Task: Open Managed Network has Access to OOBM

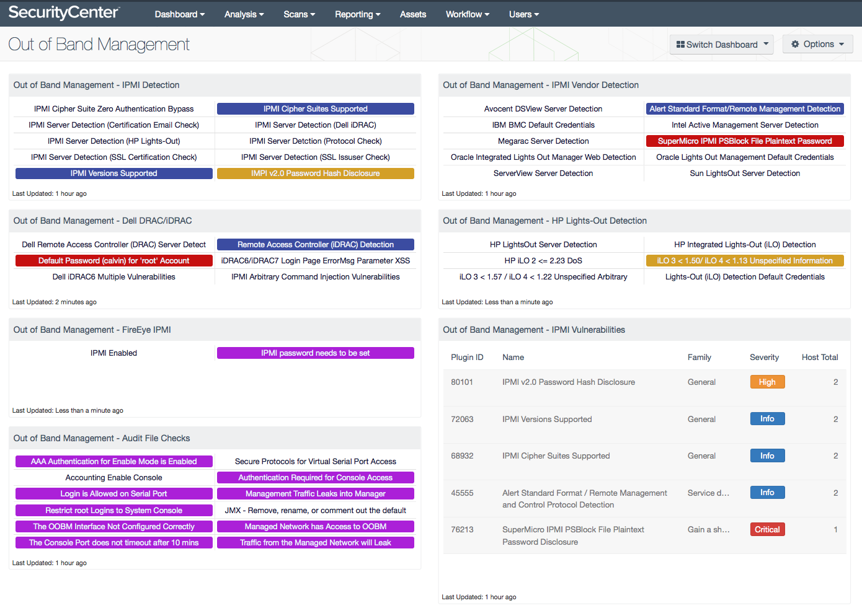Action: (316, 527)
